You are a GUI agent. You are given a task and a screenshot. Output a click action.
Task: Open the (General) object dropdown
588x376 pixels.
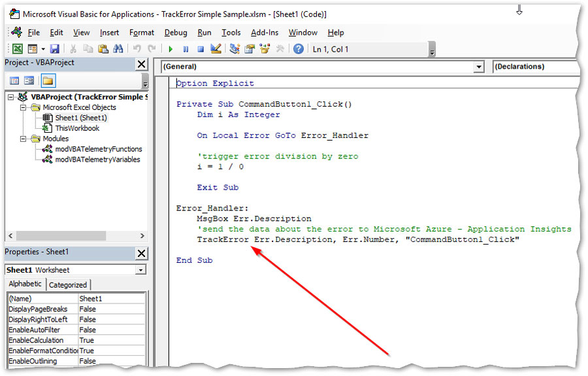[x=478, y=67]
